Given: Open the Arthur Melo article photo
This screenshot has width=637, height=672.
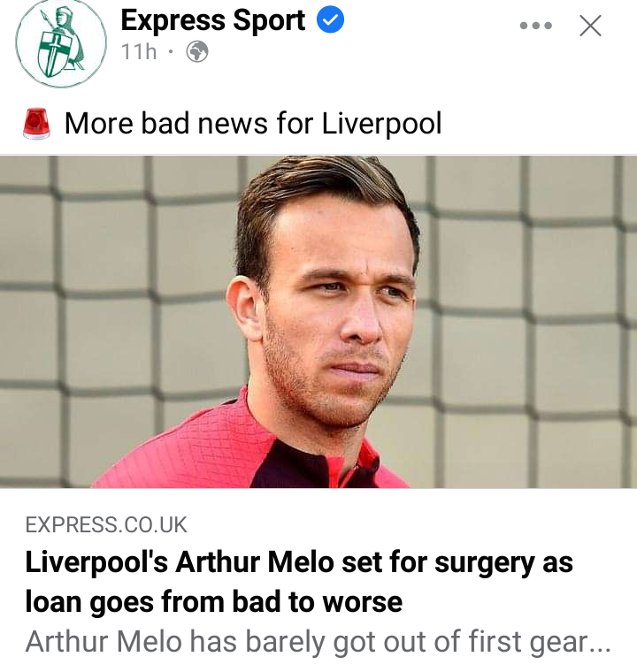Looking at the screenshot, I should pos(318,322).
